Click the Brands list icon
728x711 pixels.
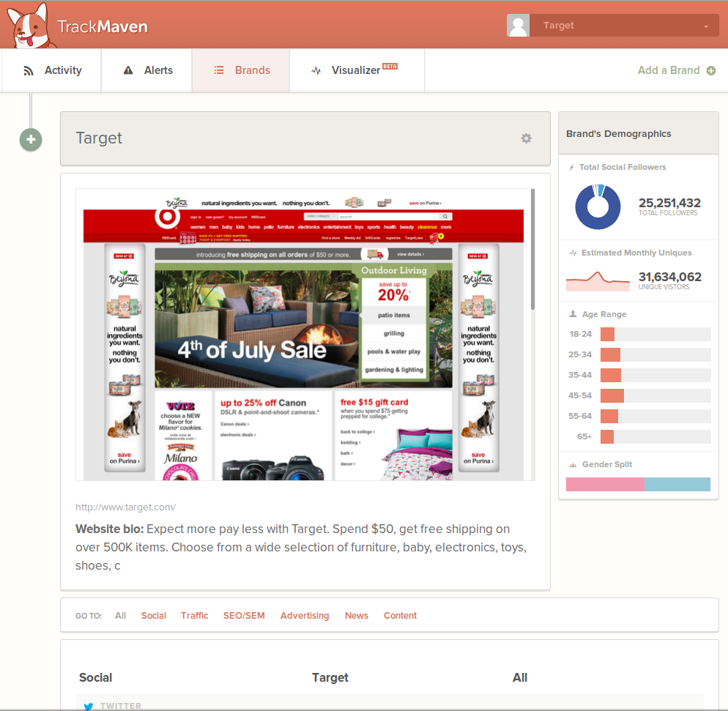click(x=219, y=70)
